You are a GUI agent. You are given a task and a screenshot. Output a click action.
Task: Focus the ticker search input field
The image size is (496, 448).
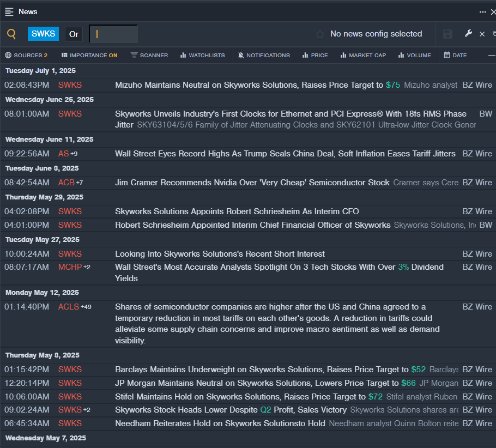click(x=113, y=34)
